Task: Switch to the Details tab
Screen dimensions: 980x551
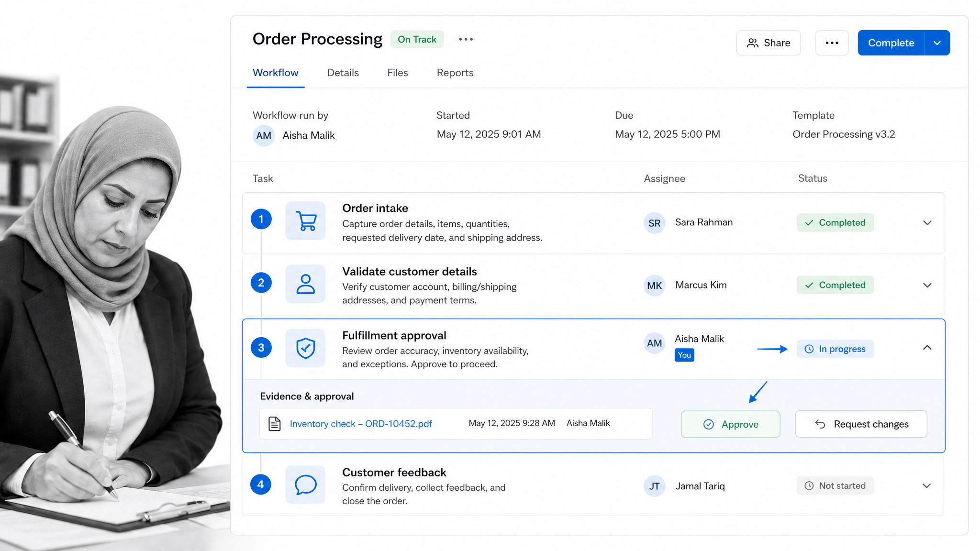Action: [x=343, y=73]
